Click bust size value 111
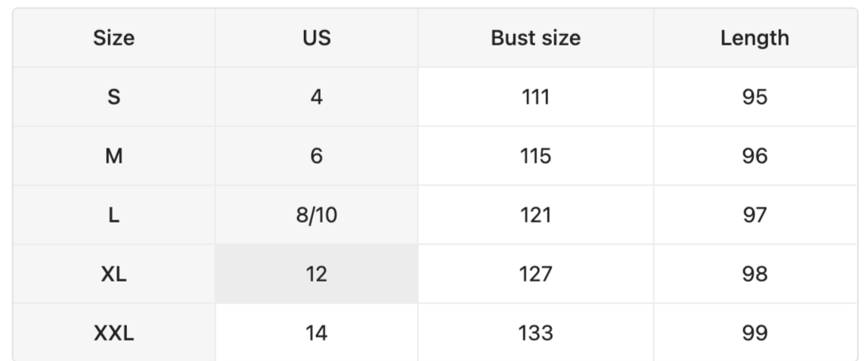868x361 pixels. pyautogui.click(x=535, y=98)
